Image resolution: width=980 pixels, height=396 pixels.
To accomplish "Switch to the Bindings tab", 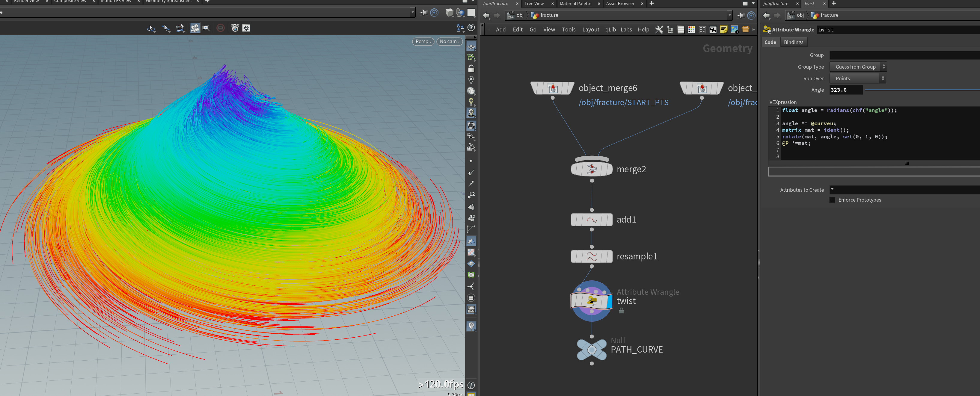I will 793,42.
